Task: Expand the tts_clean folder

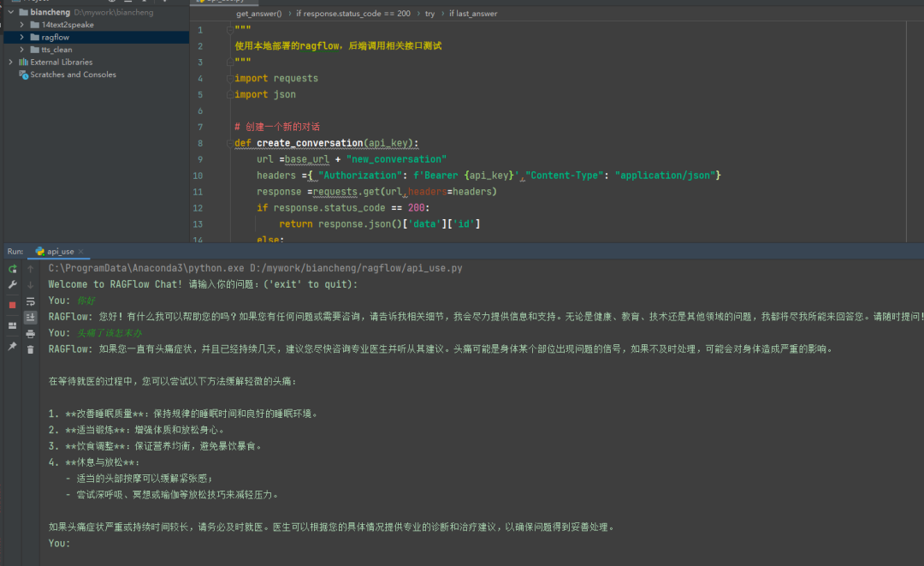Action: 21,50
